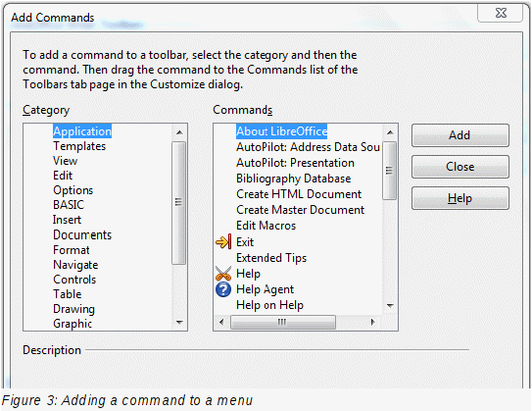The image size is (532, 411).
Task: Click the Commands list scroll-down arrow
Action: click(x=390, y=305)
